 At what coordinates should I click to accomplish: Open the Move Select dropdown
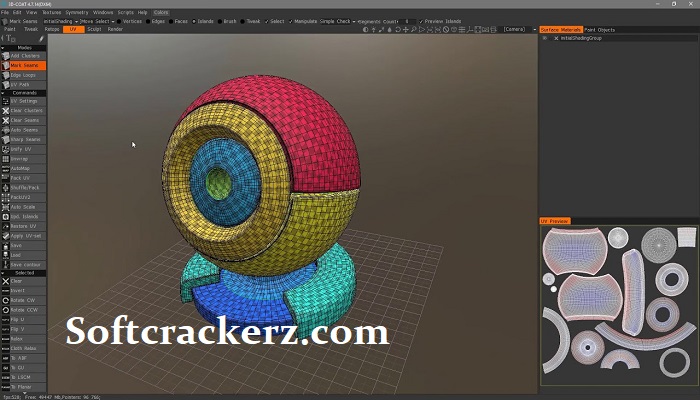pyautogui.click(x=97, y=21)
